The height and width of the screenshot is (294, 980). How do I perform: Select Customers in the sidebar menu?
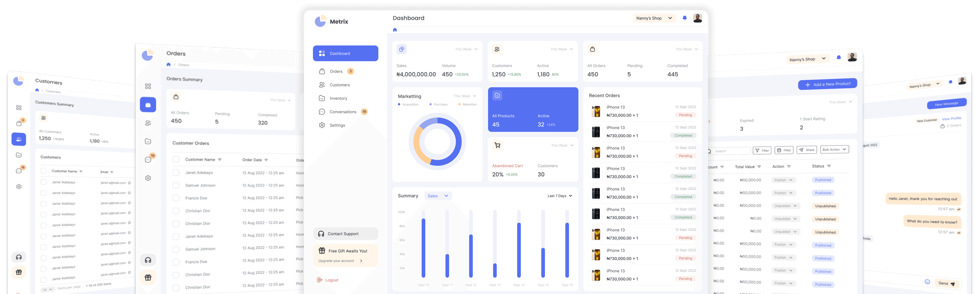pos(339,85)
